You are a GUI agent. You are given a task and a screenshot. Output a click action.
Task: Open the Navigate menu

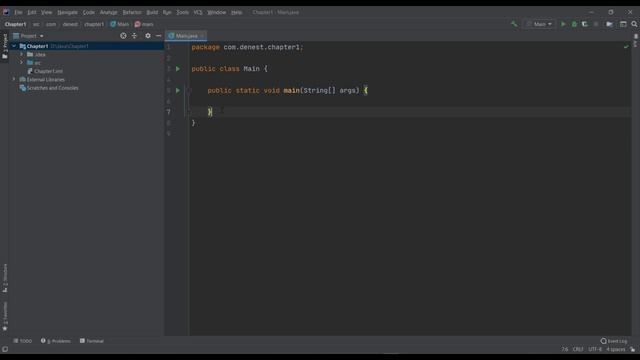point(67,12)
